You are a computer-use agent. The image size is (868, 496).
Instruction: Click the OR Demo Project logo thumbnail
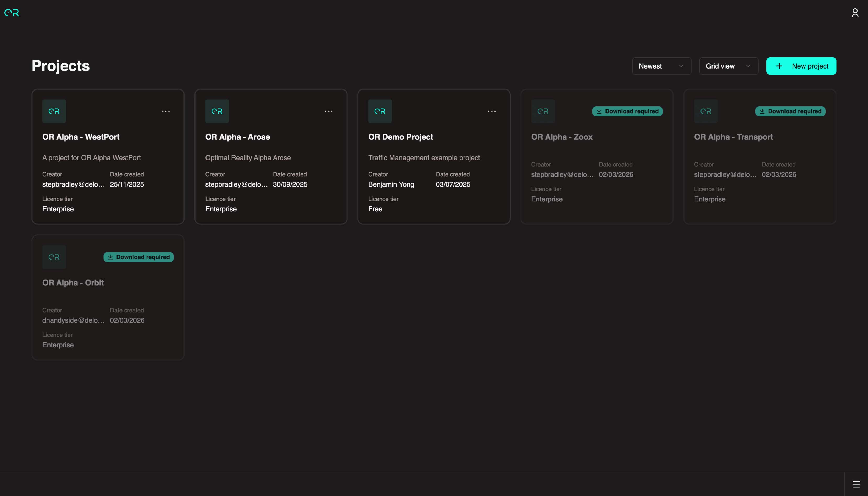pos(380,111)
